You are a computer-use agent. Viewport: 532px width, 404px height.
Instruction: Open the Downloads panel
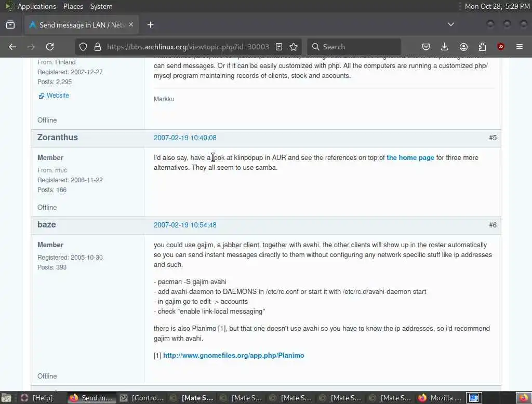[445, 47]
